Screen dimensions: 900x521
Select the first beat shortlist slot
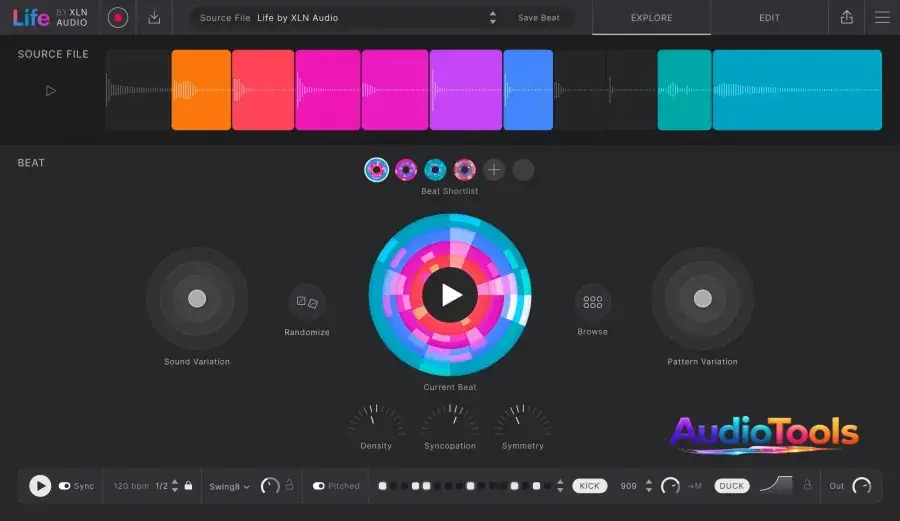pyautogui.click(x=377, y=170)
